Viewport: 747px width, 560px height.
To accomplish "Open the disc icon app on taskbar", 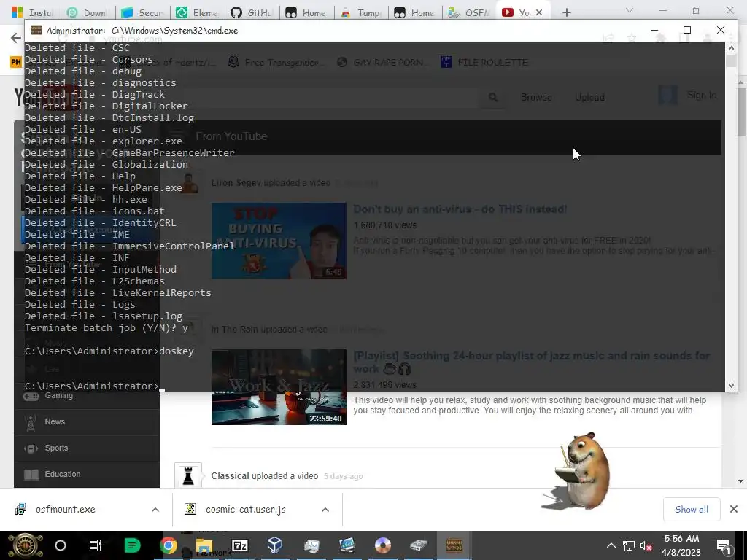I will (x=382, y=545).
